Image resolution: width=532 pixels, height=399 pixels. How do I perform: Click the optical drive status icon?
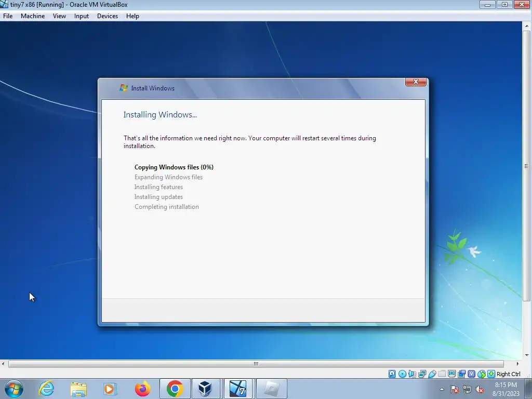[x=403, y=374]
